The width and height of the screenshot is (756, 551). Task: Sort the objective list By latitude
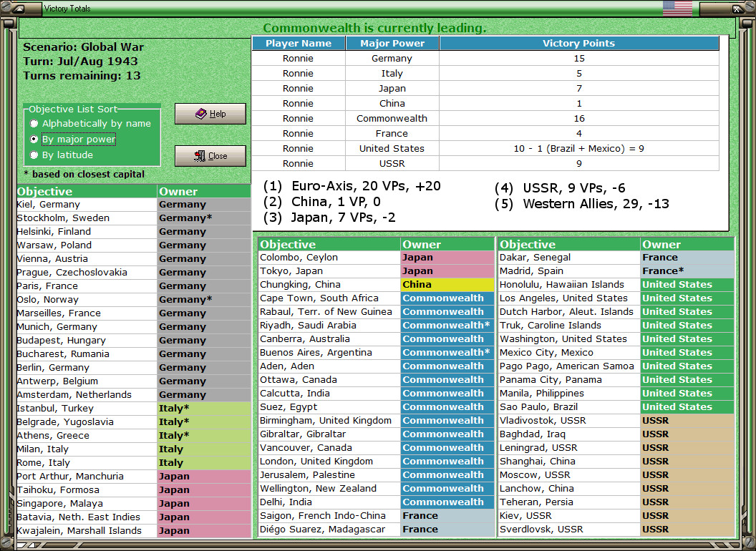pyautogui.click(x=34, y=155)
